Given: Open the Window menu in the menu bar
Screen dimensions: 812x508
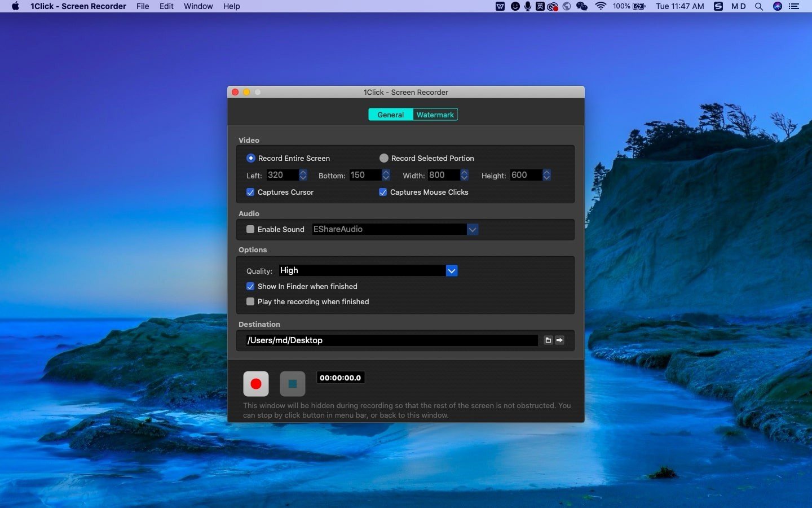Looking at the screenshot, I should (198, 6).
